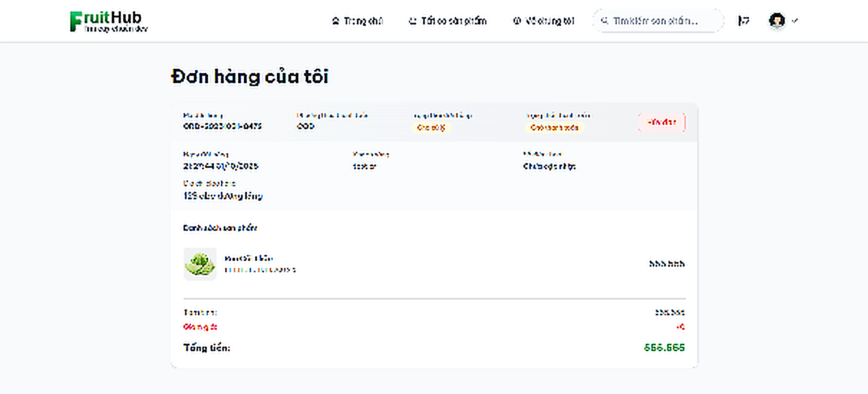Click the green Tổng tiền total amount
Viewport: 868px width, 394px height.
coord(664,347)
